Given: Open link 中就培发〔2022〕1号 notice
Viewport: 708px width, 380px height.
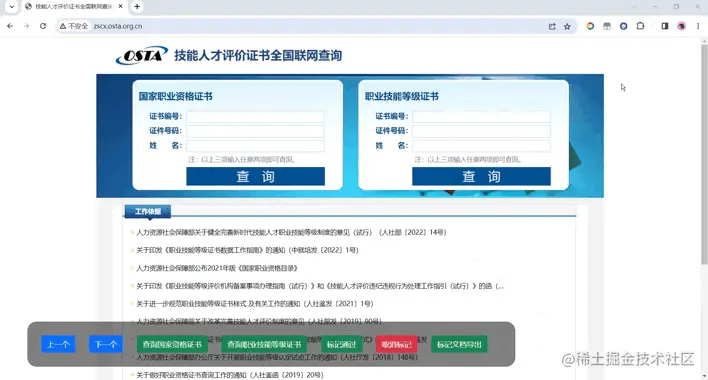Looking at the screenshot, I should click(247, 250).
